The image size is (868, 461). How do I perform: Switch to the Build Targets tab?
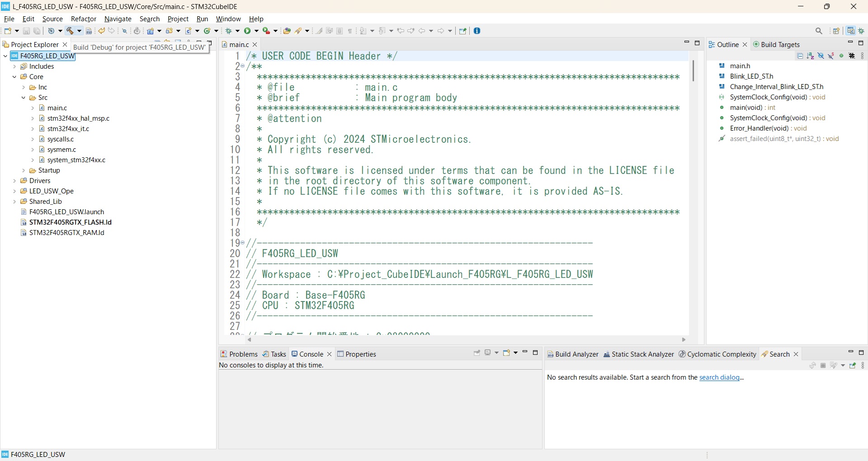(x=777, y=44)
